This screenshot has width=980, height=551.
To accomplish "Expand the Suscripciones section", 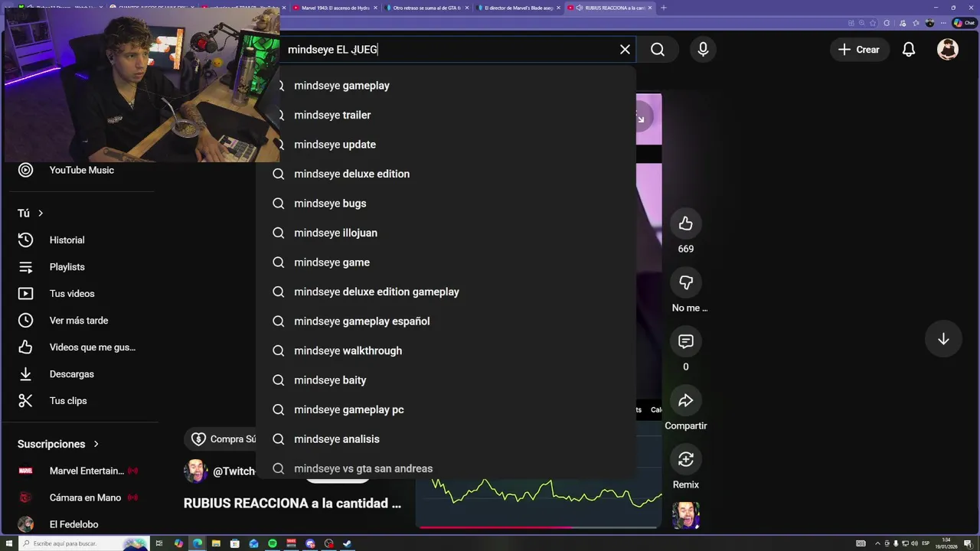I will point(59,444).
